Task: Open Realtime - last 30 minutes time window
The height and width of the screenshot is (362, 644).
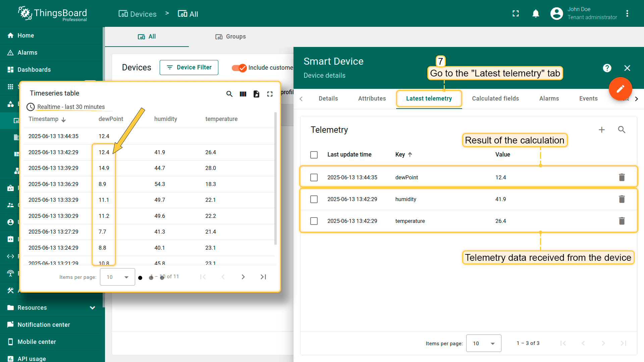Action: point(71,107)
